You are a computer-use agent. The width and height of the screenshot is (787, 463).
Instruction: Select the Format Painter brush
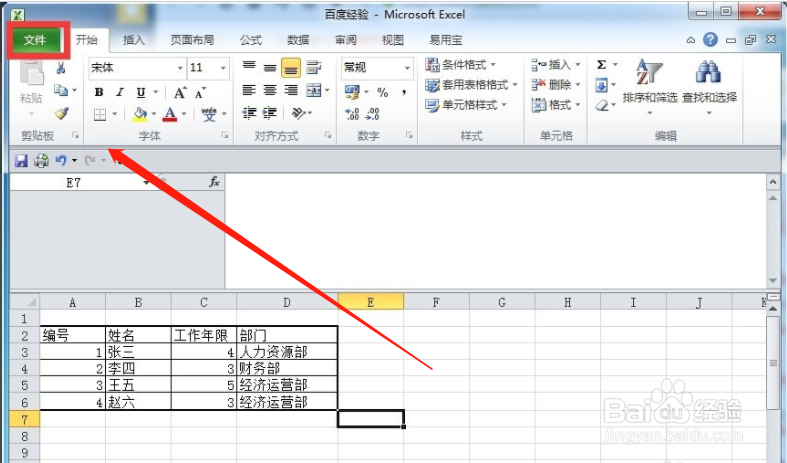click(x=61, y=113)
